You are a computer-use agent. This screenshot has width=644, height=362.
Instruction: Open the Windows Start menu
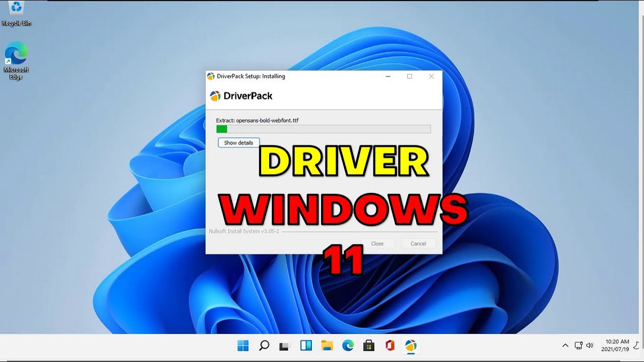click(x=243, y=345)
